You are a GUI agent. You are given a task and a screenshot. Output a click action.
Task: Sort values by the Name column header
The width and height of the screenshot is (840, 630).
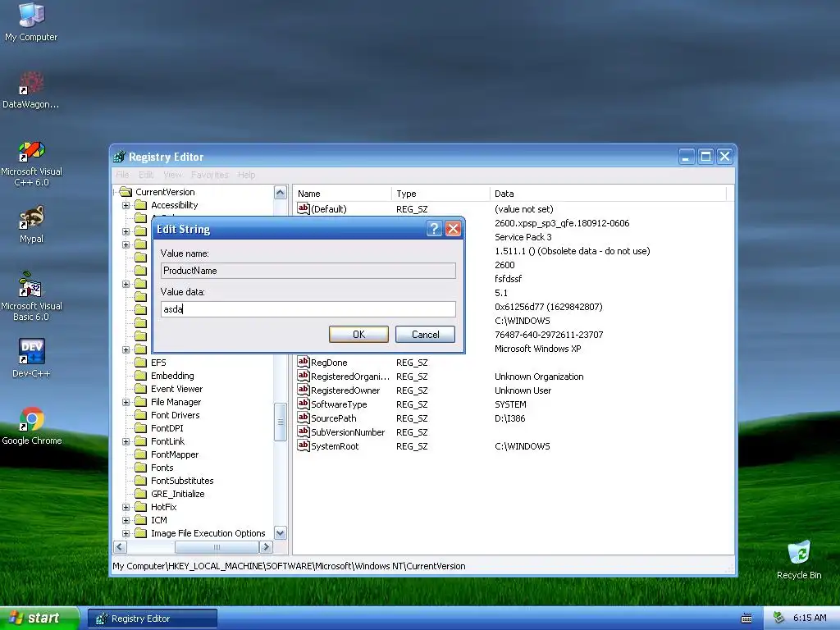342,194
